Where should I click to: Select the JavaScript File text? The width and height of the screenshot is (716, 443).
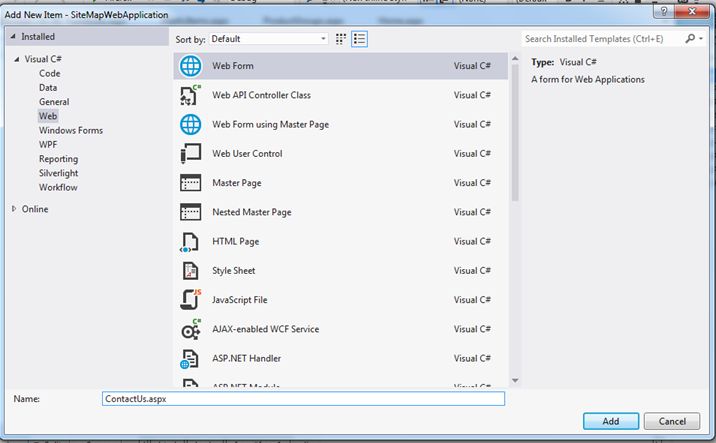(239, 300)
